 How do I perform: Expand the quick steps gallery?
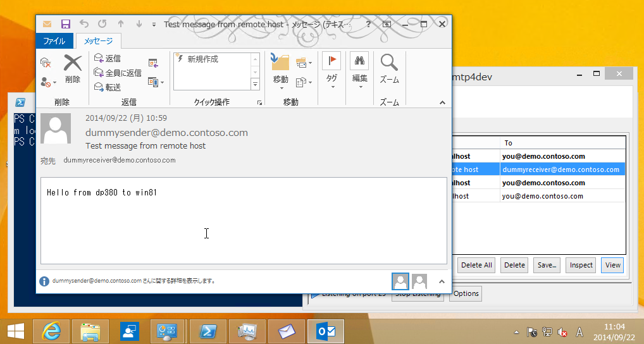point(255,85)
